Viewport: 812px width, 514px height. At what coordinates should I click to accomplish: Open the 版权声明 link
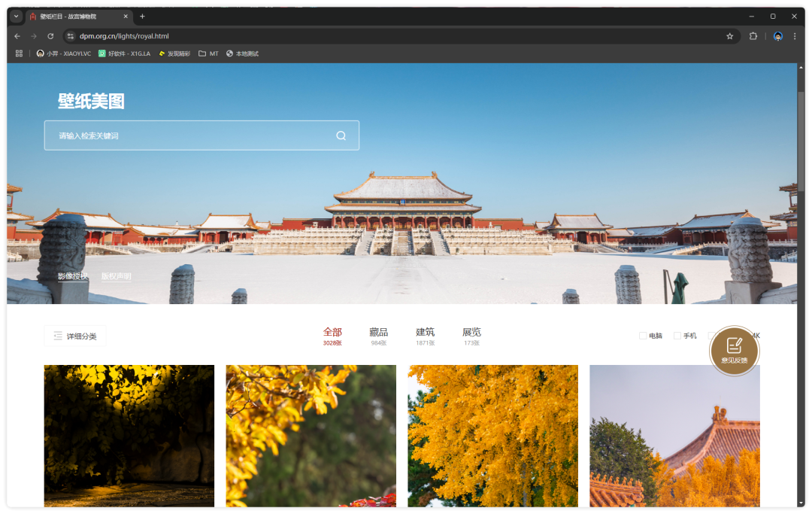[x=116, y=276]
